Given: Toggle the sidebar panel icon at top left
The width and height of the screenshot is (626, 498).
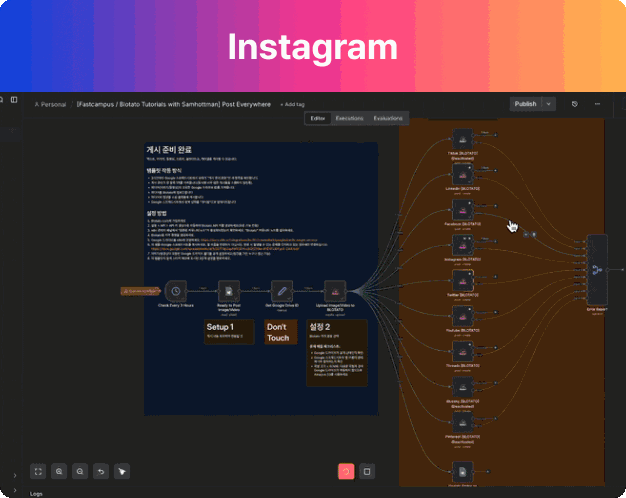Looking at the screenshot, I should pos(14,99).
